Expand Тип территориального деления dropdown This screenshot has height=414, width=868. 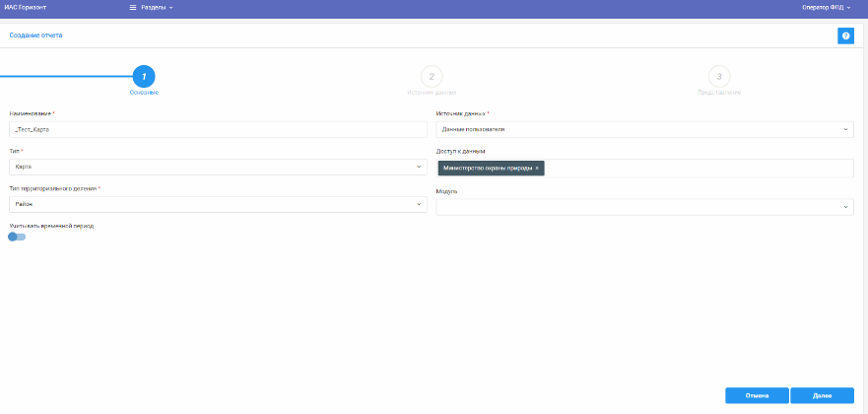pyautogui.click(x=217, y=204)
